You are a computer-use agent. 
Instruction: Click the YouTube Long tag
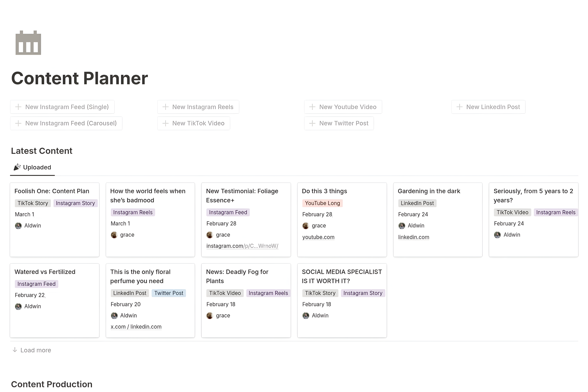[x=322, y=203]
